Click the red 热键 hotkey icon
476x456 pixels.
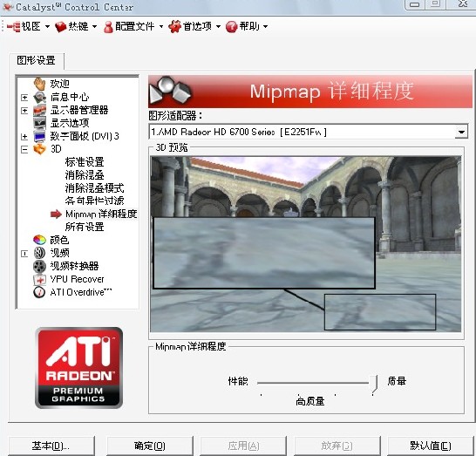(x=61, y=27)
